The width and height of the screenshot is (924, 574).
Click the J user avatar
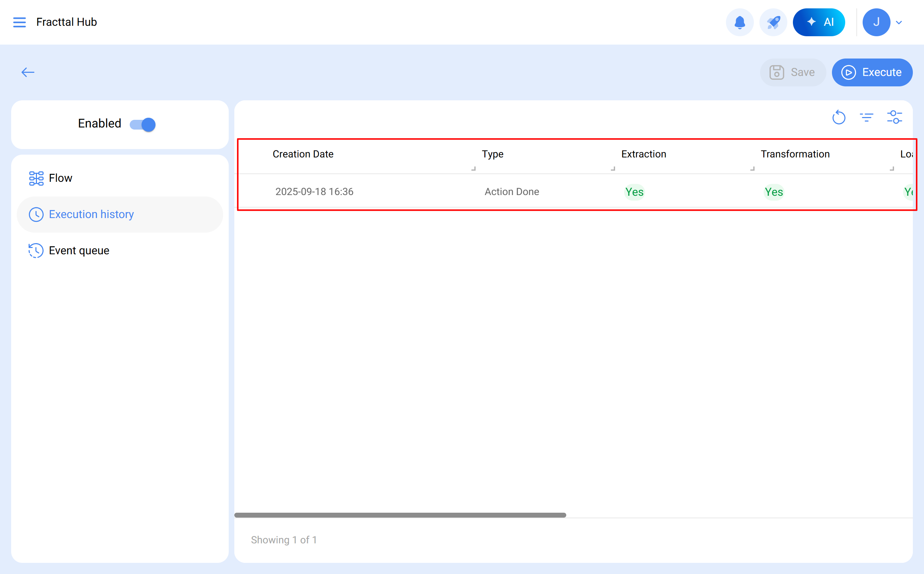tap(876, 22)
